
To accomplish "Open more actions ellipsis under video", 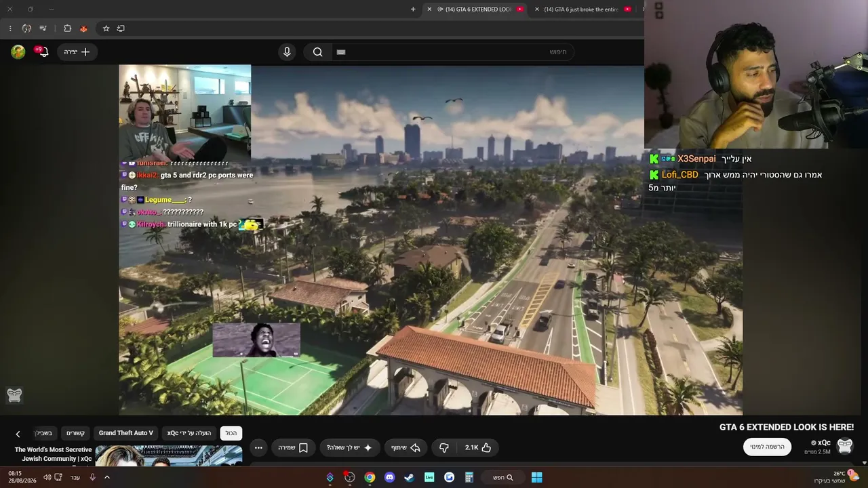I will (258, 447).
